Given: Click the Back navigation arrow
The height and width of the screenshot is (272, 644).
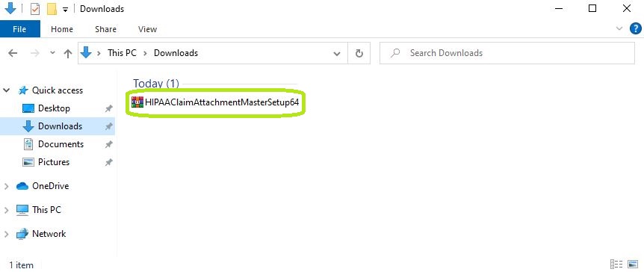Looking at the screenshot, I should (13, 53).
